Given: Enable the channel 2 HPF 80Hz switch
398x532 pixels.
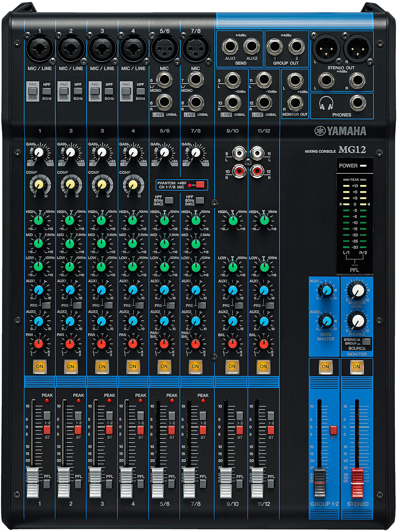Looking at the screenshot, I should click(78, 91).
